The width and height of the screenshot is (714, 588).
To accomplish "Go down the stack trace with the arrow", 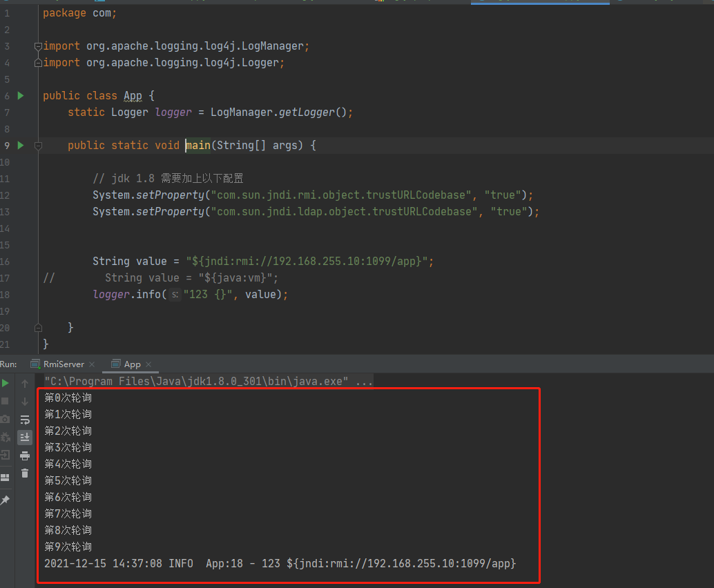I will point(25,402).
